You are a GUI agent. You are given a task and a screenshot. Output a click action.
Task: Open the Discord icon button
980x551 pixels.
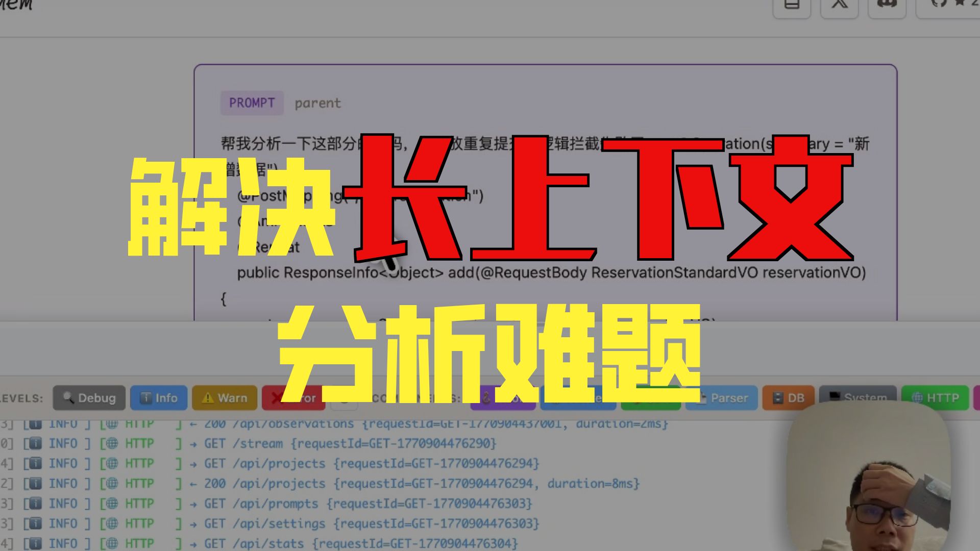click(887, 6)
